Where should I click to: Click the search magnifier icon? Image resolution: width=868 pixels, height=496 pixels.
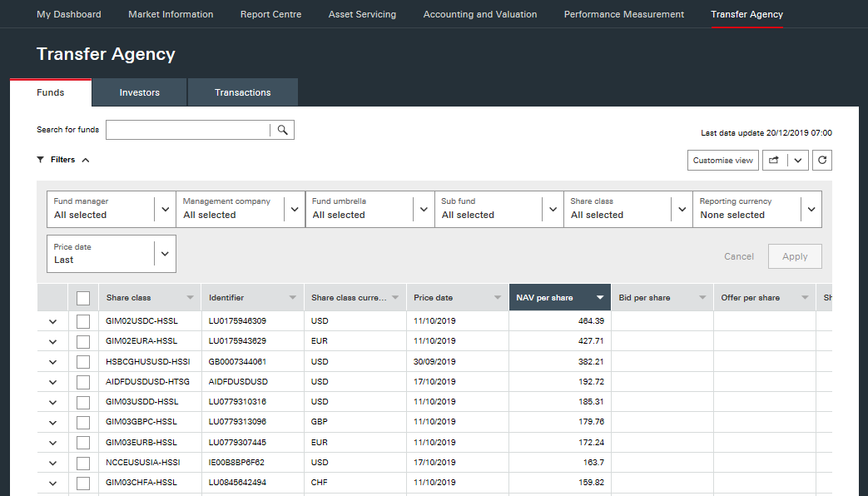pos(283,130)
